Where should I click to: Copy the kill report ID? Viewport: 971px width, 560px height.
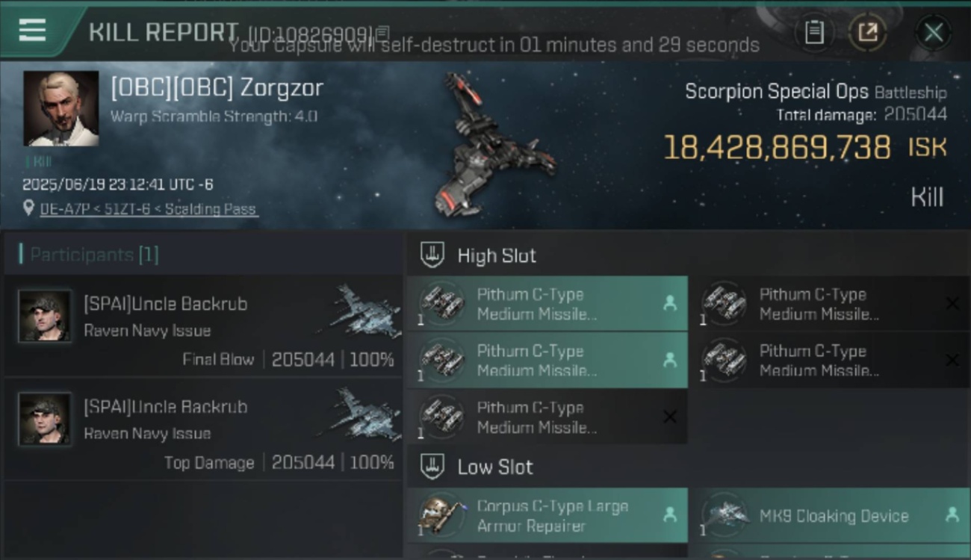(x=382, y=33)
